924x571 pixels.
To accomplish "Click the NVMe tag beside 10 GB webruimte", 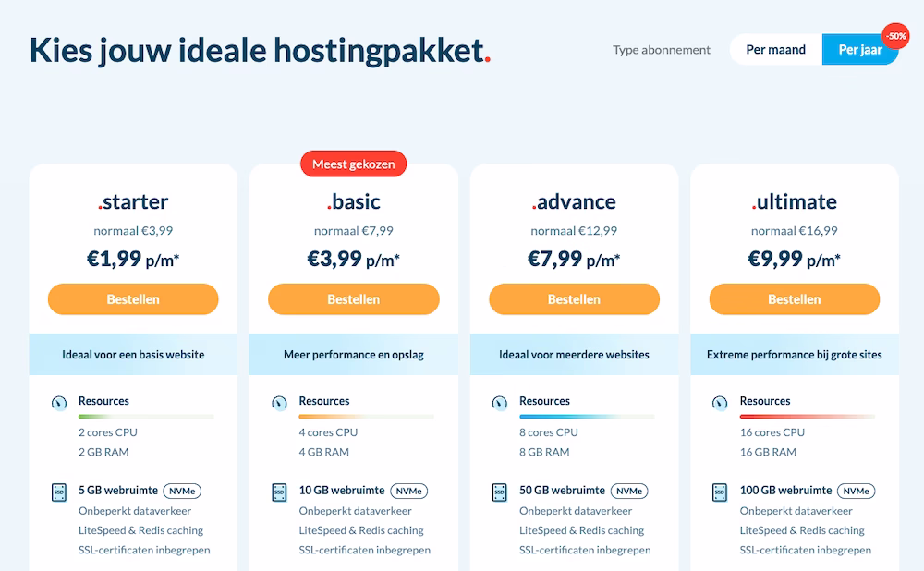I will pos(409,491).
